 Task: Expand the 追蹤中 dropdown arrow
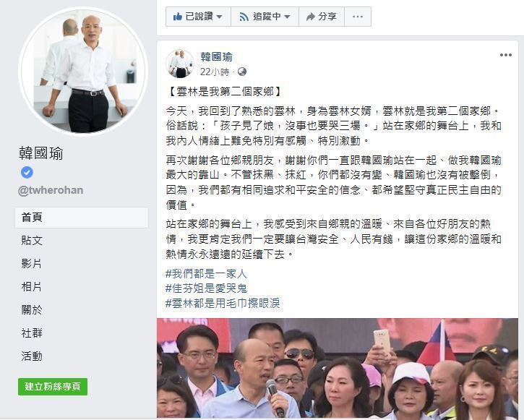(x=287, y=17)
